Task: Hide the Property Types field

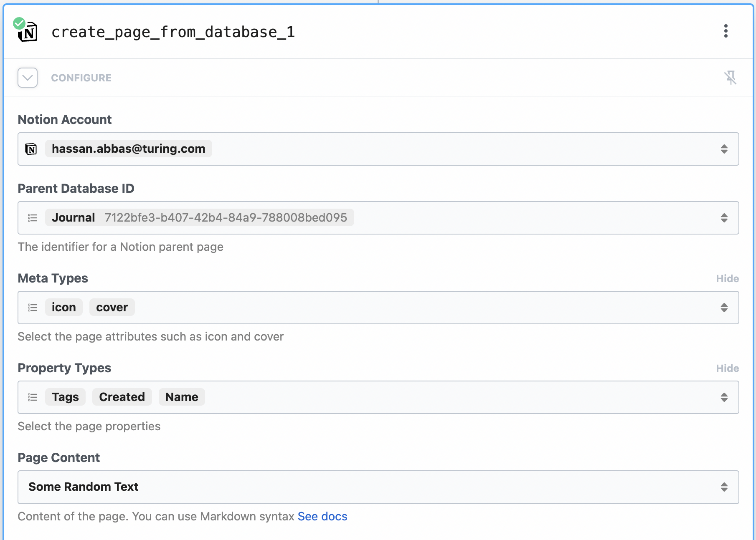Action: [x=727, y=368]
